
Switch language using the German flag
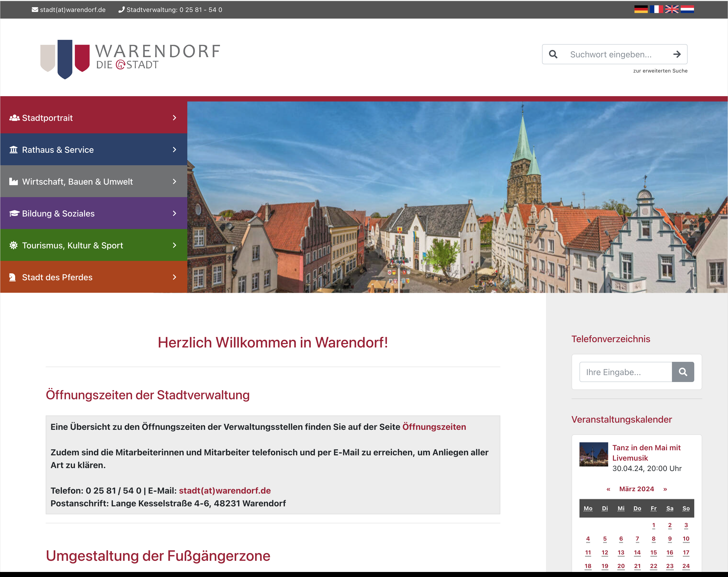point(641,10)
